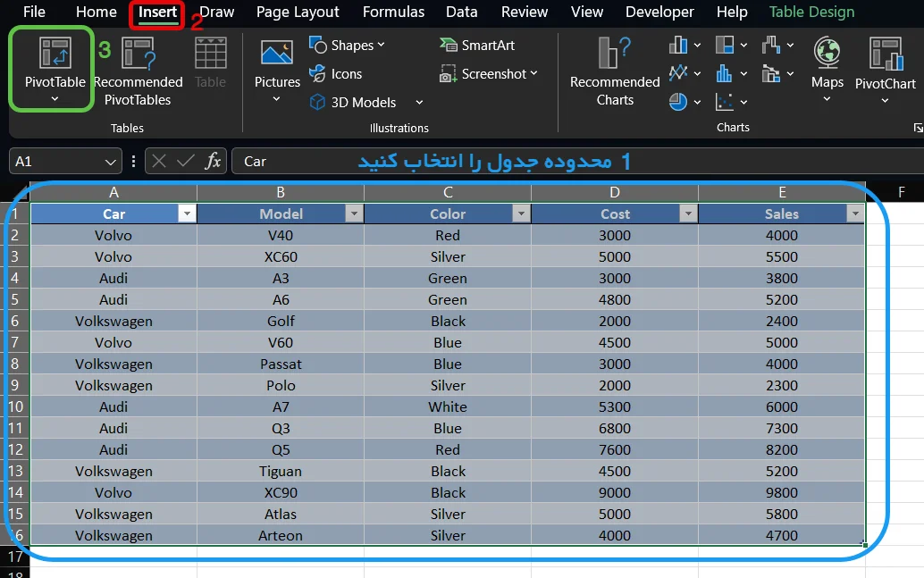
Task: Click the pie or doughnut chart icon
Action: coord(677,102)
